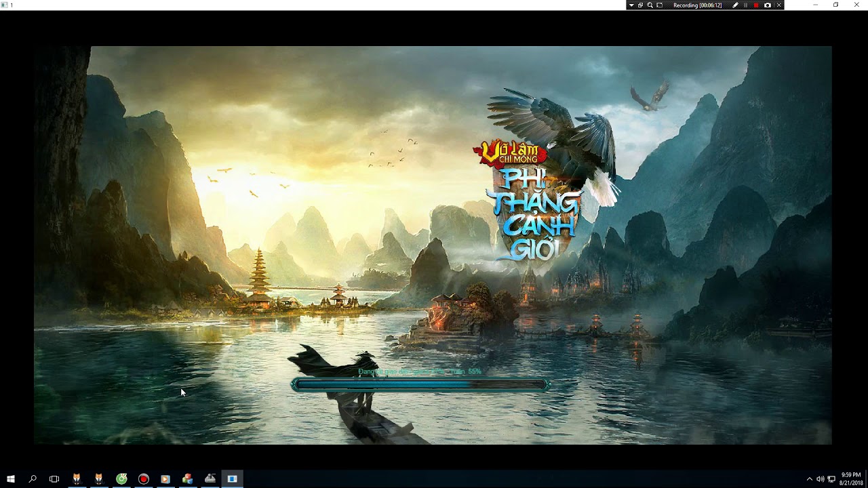This screenshot has width=868, height=488.
Task: Open Windows taskbar search
Action: (x=33, y=479)
